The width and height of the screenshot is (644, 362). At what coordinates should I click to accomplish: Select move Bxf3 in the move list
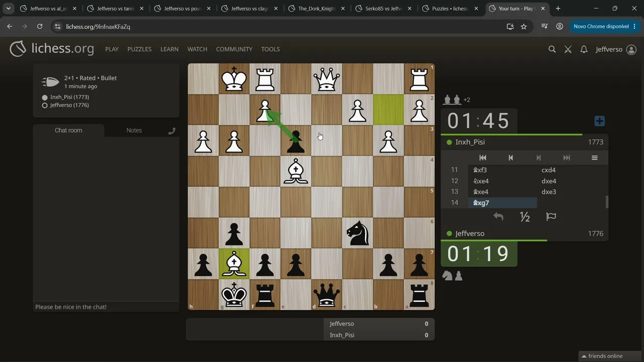click(x=503, y=170)
